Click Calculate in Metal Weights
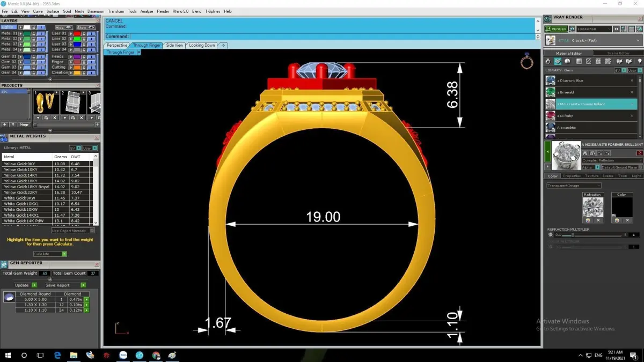This screenshot has width=644, height=362. point(50,254)
